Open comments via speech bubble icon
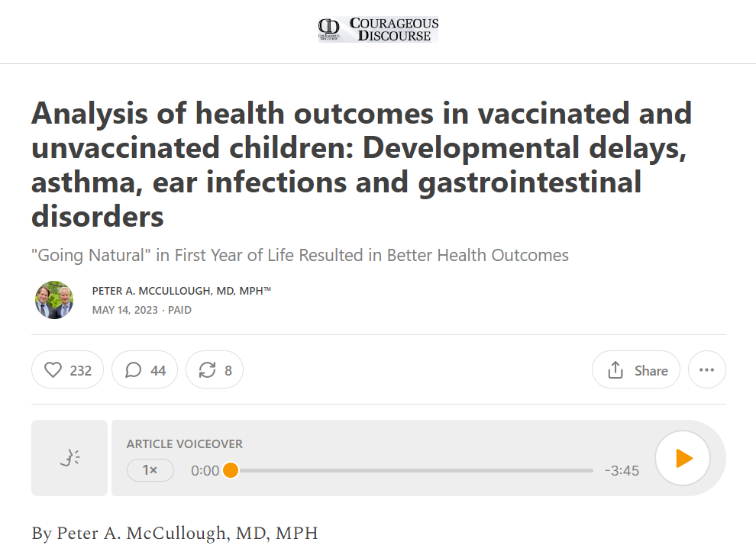This screenshot has height=558, width=756. click(x=133, y=370)
